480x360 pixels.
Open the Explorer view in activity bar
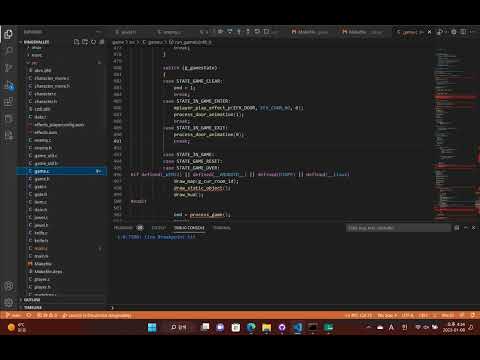tap(8, 34)
